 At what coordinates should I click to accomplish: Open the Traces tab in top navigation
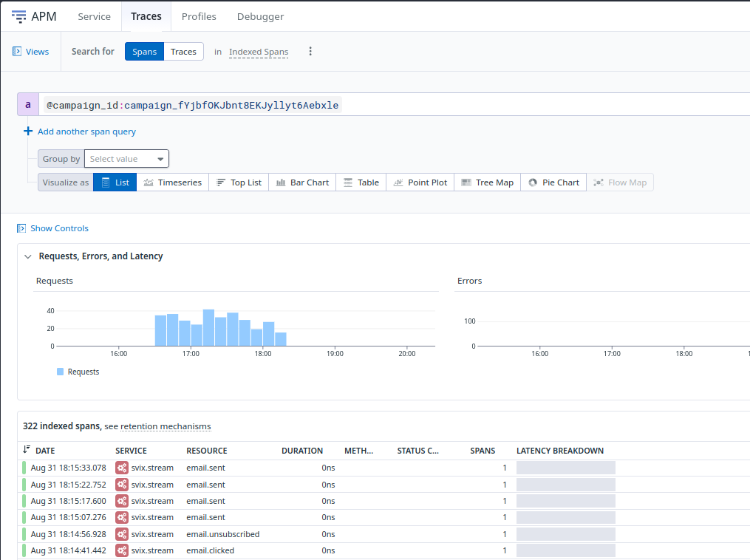click(146, 16)
